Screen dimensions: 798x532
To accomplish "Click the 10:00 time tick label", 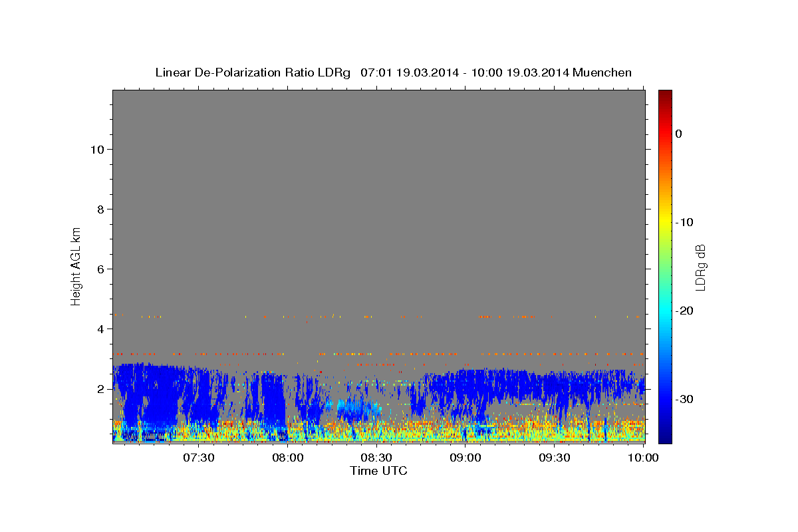I will tap(643, 458).
